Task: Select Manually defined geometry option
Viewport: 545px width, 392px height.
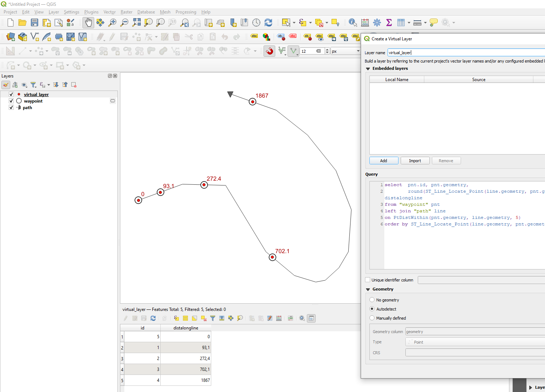Action: click(x=372, y=318)
